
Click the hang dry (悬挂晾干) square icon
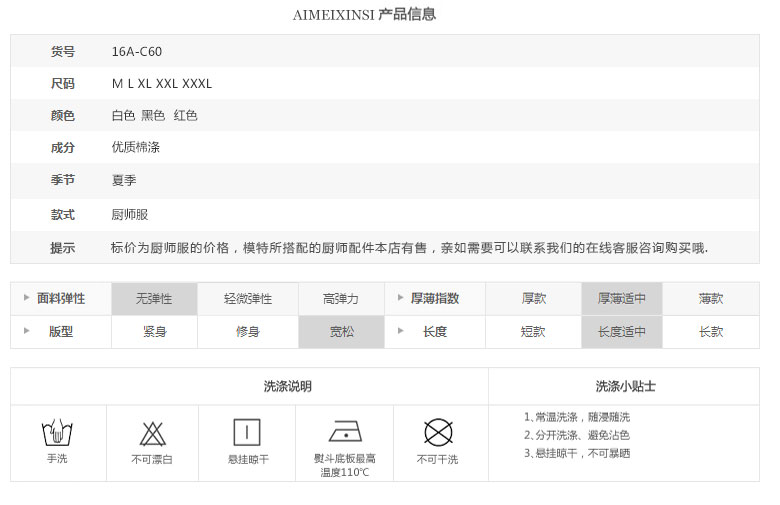[x=247, y=432]
